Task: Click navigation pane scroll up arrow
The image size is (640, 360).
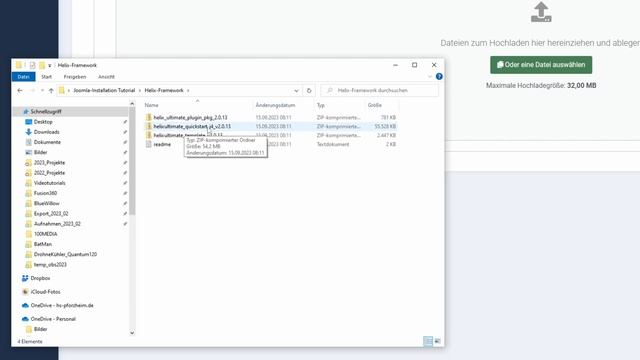Action: tap(132, 104)
